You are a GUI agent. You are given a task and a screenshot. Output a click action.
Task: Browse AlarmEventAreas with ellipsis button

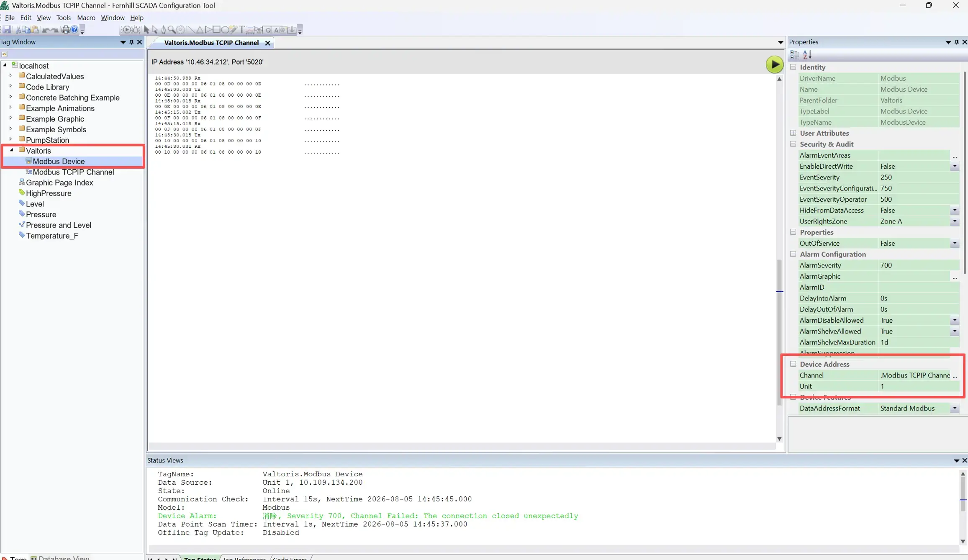click(x=955, y=155)
